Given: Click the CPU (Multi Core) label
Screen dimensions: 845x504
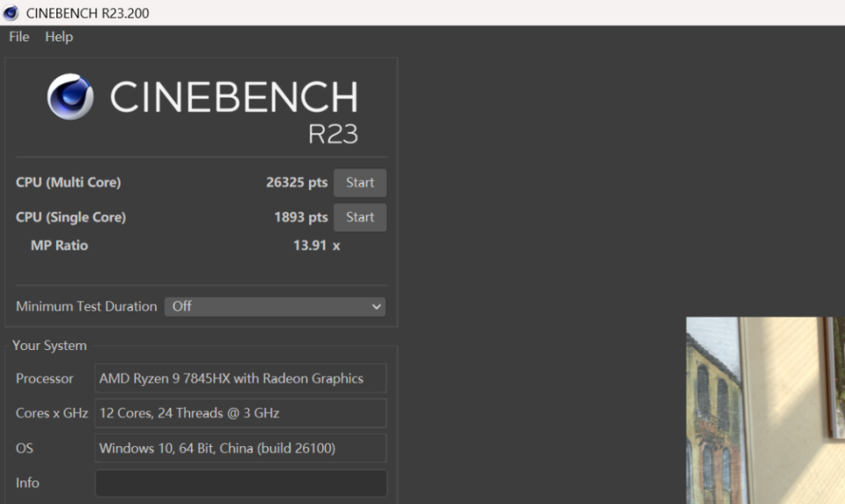Looking at the screenshot, I should point(69,183).
